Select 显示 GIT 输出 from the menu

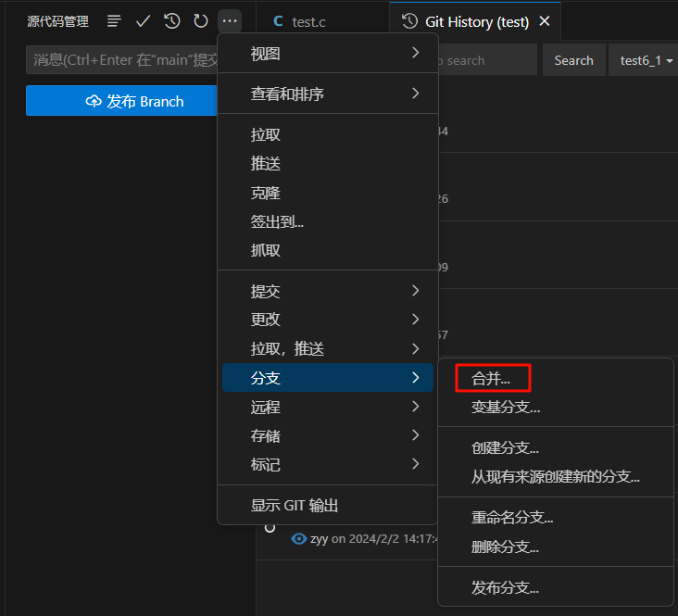(328, 505)
